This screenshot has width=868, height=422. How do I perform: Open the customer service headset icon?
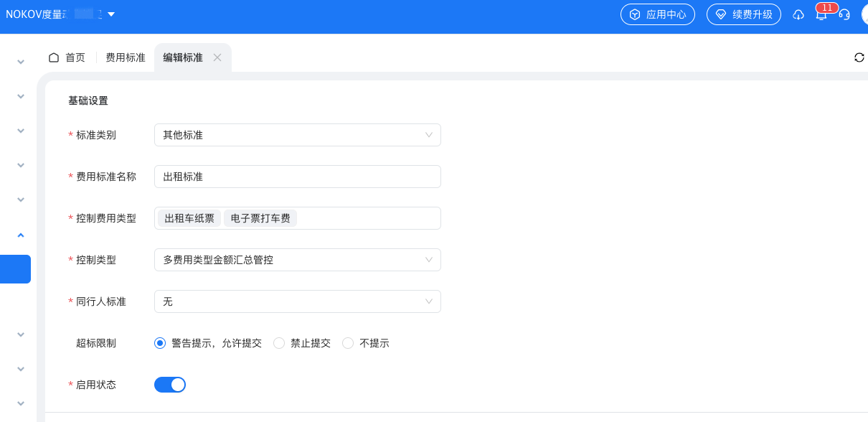(x=845, y=14)
